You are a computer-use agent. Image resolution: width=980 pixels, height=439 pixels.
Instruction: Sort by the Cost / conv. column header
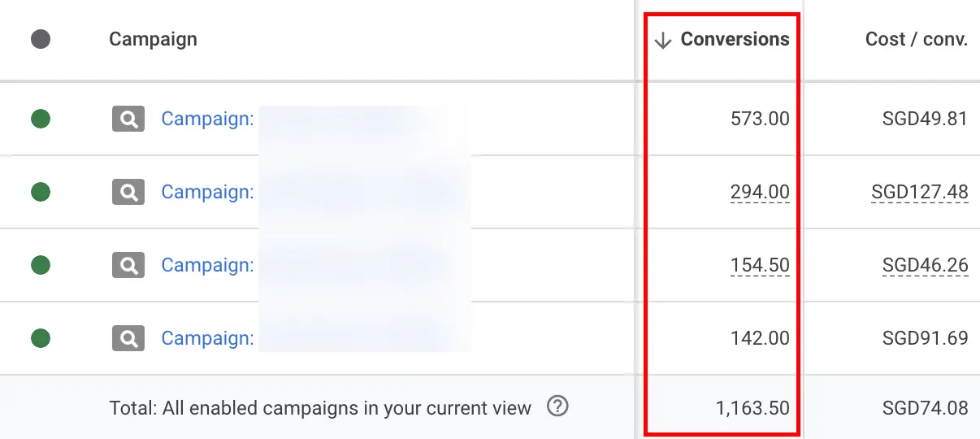[916, 39]
